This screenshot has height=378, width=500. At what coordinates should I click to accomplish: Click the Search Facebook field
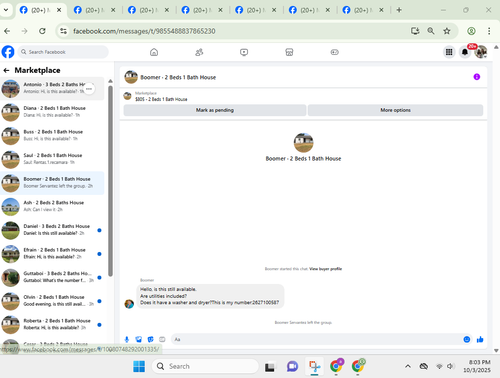[x=63, y=52]
